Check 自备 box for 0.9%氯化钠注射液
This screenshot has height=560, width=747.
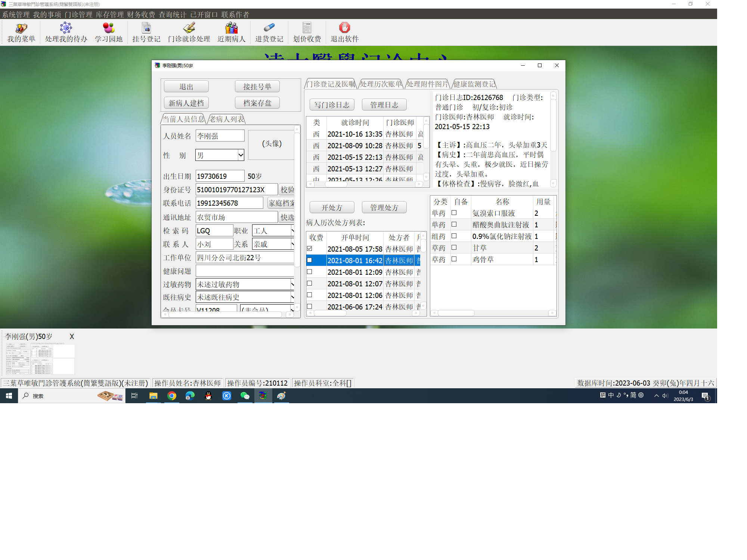(454, 236)
